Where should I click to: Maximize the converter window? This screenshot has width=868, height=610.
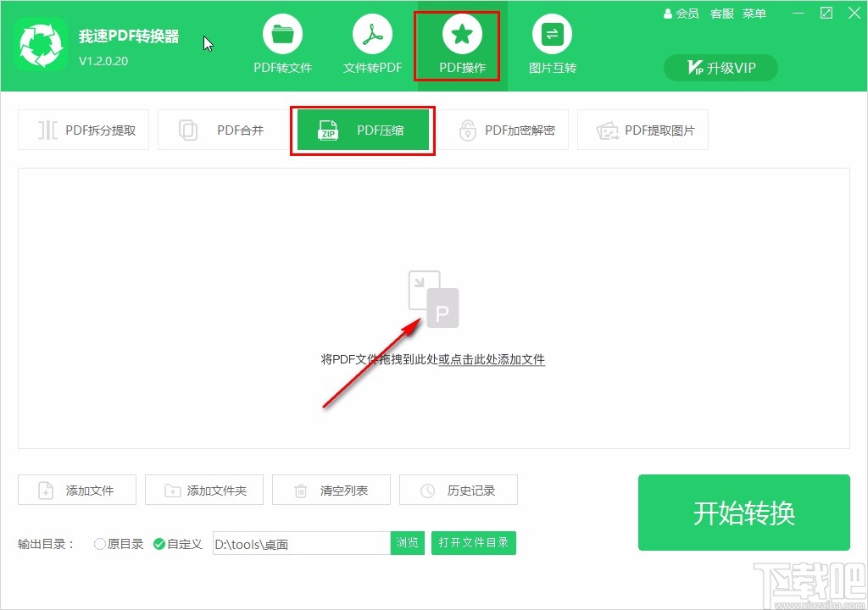(x=826, y=14)
